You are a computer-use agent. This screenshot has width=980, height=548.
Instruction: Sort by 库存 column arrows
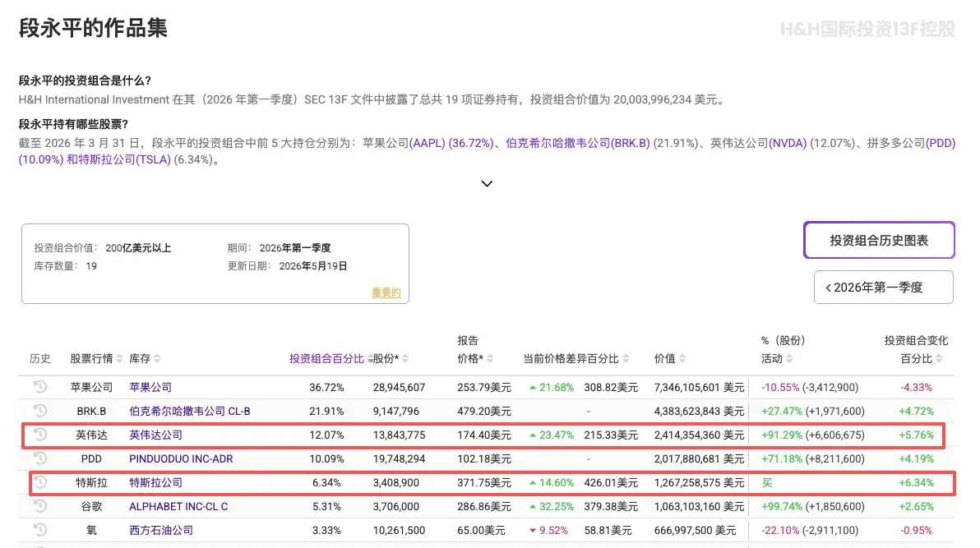click(157, 359)
